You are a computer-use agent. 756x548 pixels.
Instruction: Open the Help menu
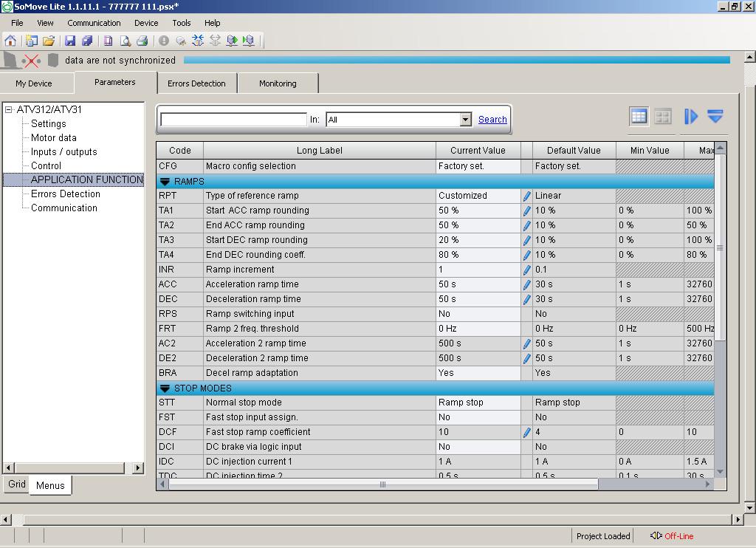coord(212,23)
